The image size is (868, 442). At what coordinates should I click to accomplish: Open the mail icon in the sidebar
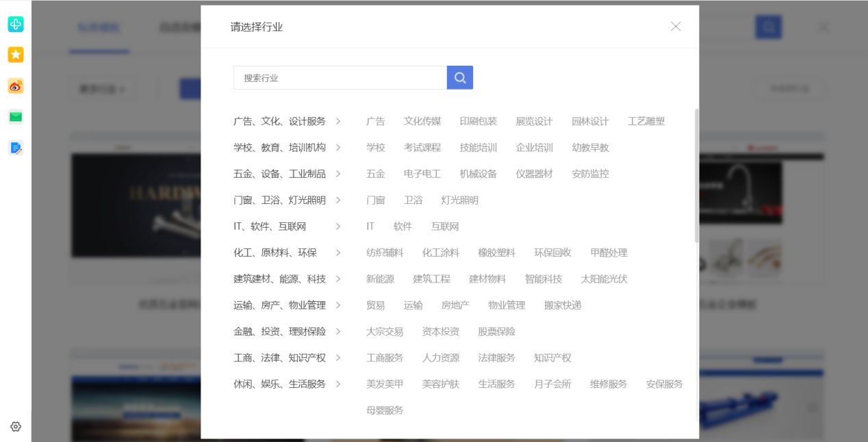[15, 117]
